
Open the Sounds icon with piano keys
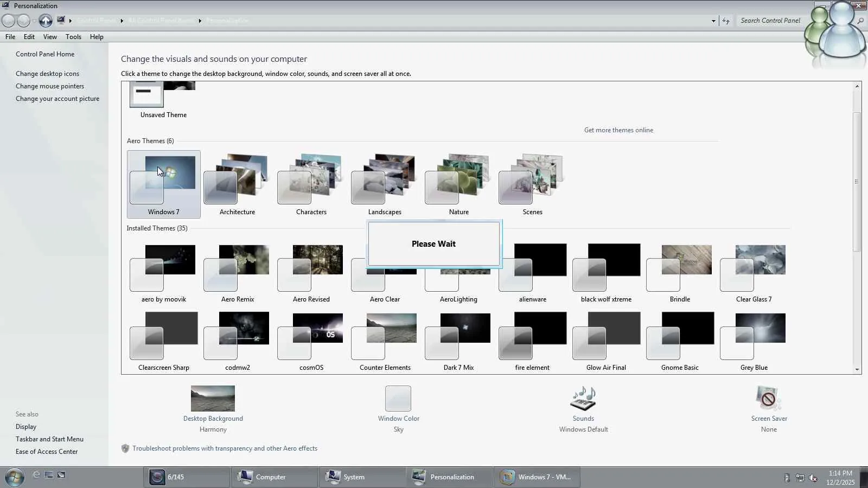(583, 399)
